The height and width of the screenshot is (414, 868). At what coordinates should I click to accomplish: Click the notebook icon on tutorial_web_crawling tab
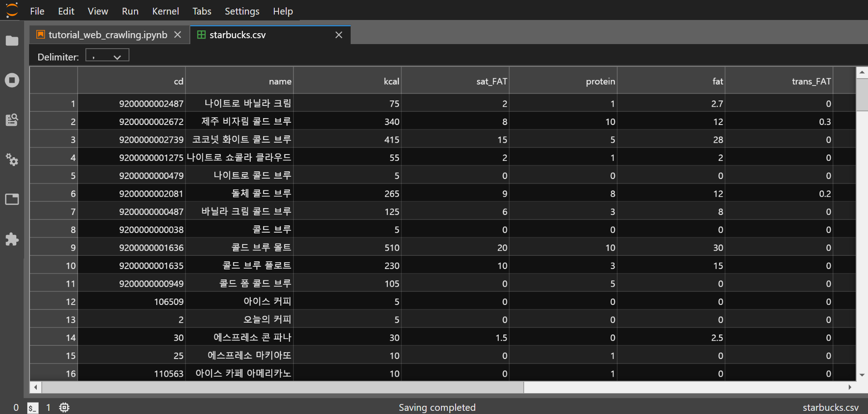click(41, 35)
